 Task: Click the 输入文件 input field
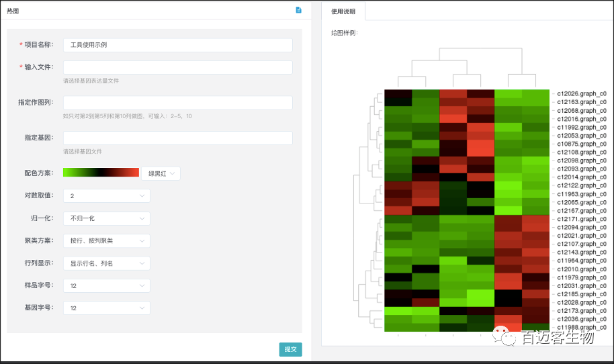click(x=177, y=67)
